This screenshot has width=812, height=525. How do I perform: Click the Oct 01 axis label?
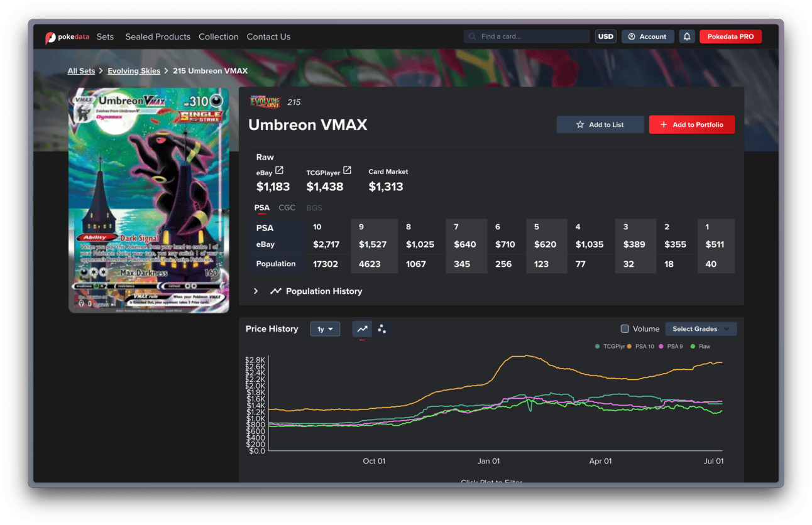pyautogui.click(x=374, y=461)
